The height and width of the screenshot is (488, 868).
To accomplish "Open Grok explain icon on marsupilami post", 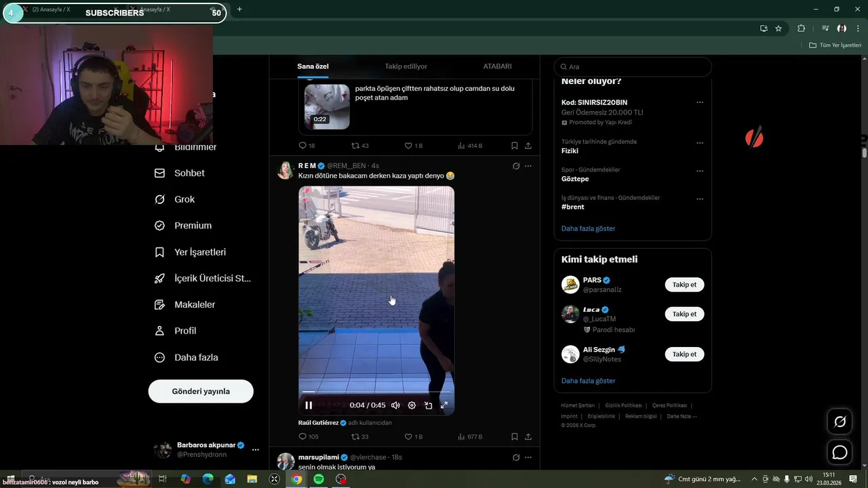I will (x=516, y=457).
